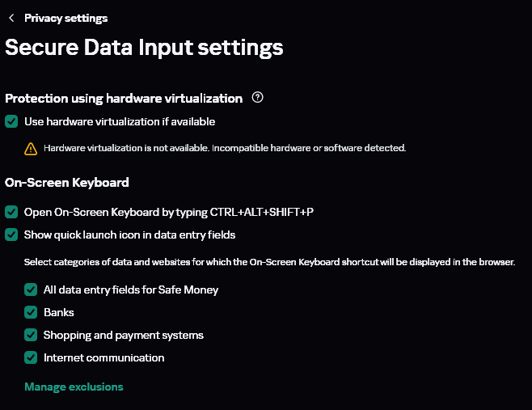Toggle the Banks category checkbox
This screenshot has height=410, width=532.
coord(31,312)
